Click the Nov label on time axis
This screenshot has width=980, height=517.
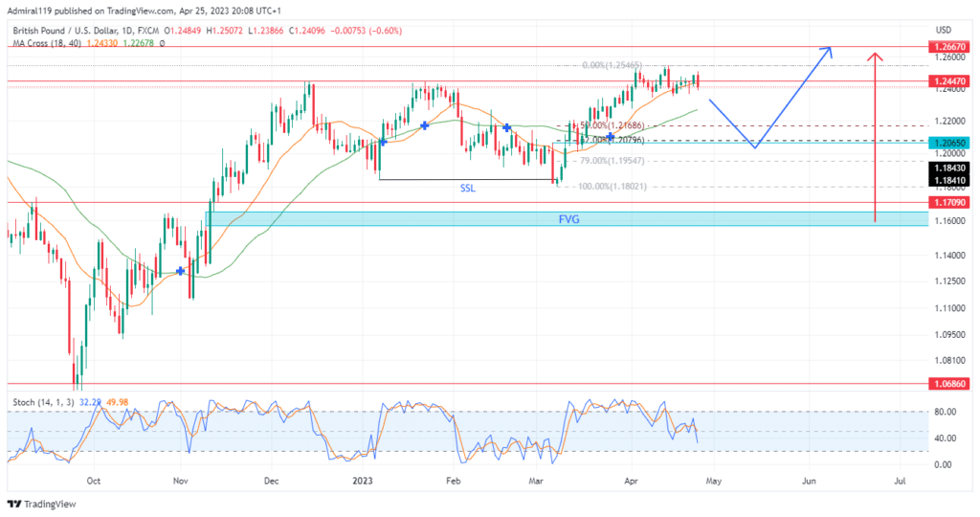[x=180, y=481]
